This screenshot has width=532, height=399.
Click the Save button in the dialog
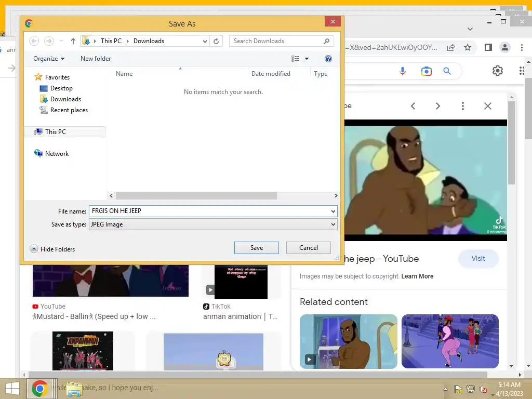click(257, 248)
